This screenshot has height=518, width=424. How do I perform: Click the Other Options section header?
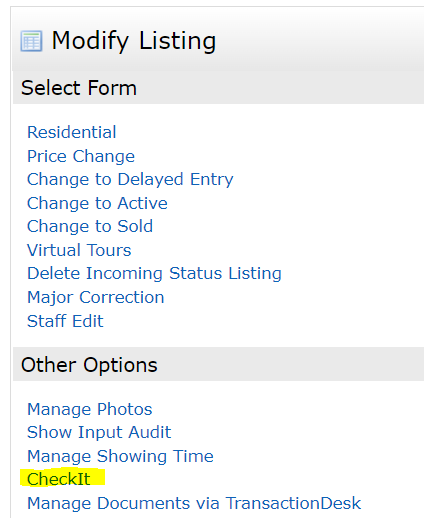click(x=218, y=365)
